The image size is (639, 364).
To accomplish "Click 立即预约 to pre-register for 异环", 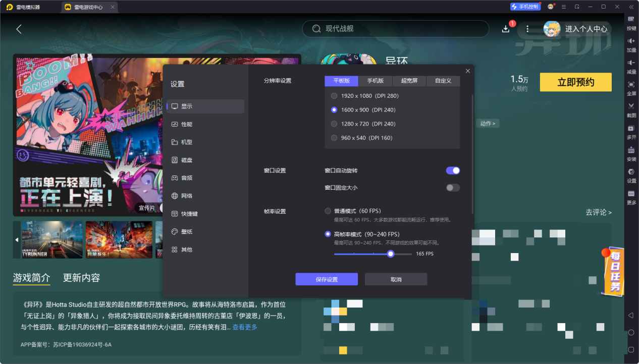I will [x=575, y=82].
